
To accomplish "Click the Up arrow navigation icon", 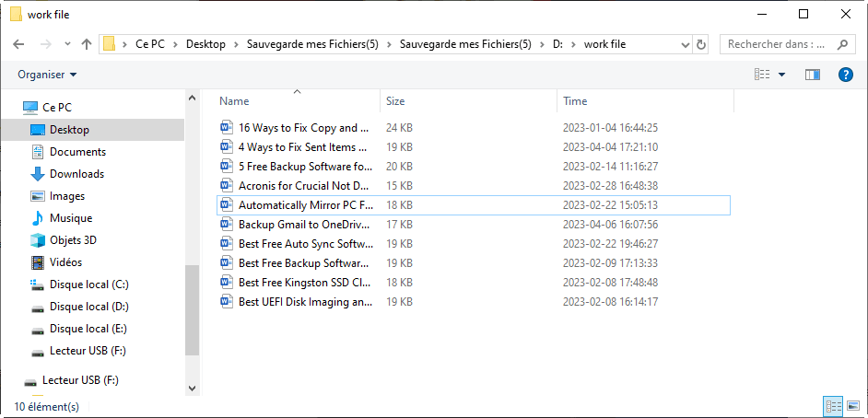I will [87, 44].
